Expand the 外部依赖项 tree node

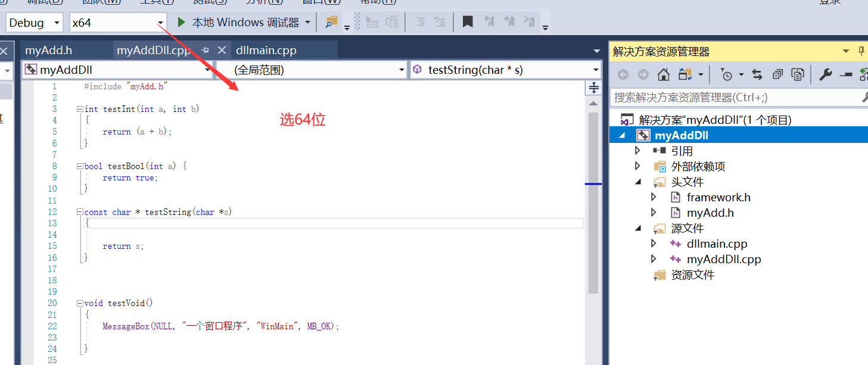(x=637, y=166)
